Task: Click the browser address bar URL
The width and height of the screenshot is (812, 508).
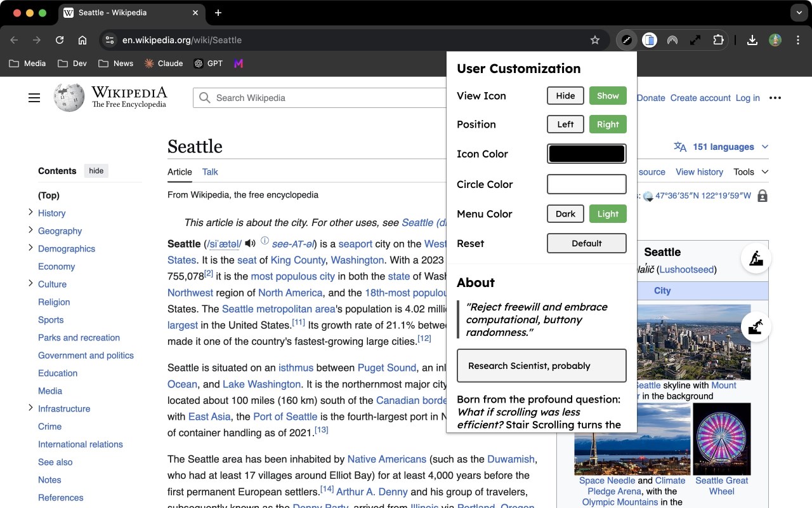Action: [182, 40]
